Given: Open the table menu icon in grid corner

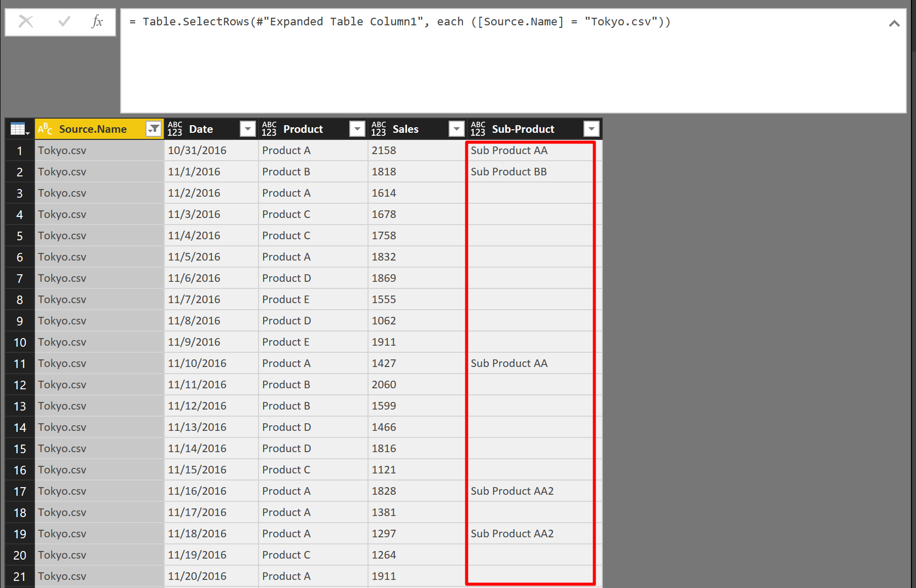Looking at the screenshot, I should [20, 129].
